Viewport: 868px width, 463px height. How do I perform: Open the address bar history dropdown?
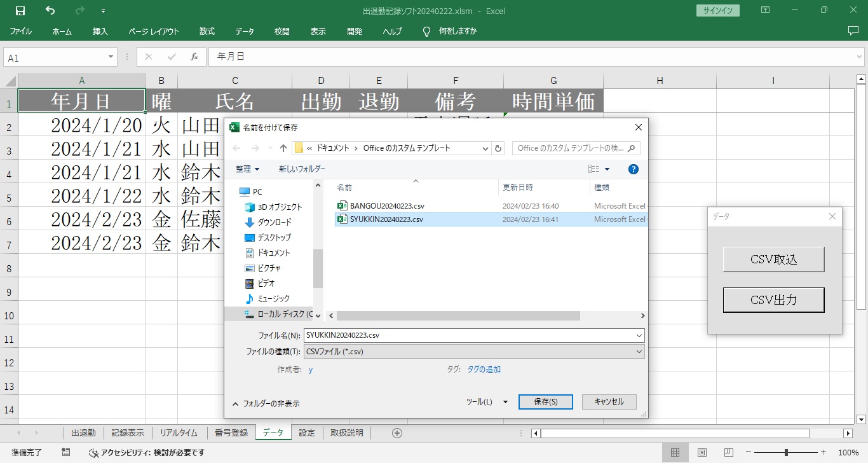pyautogui.click(x=485, y=148)
